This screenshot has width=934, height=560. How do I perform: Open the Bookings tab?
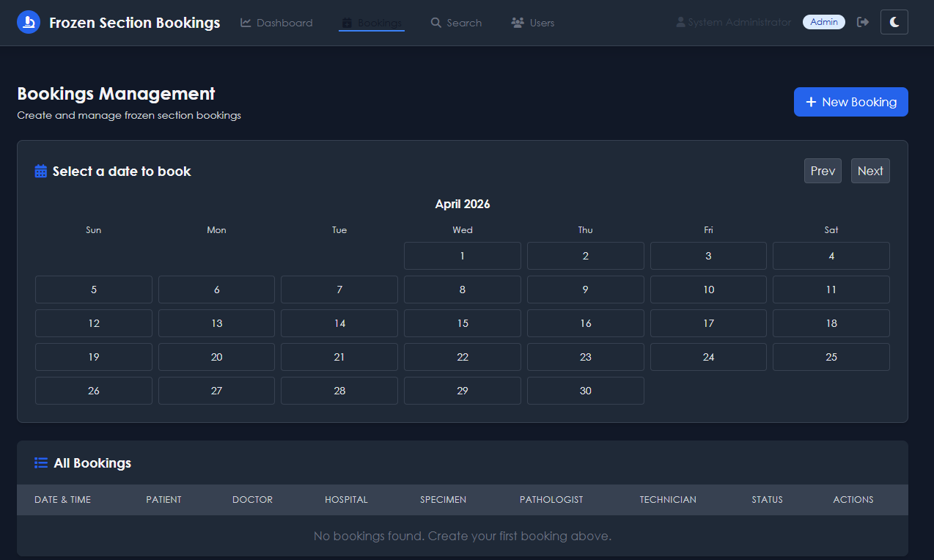point(372,23)
